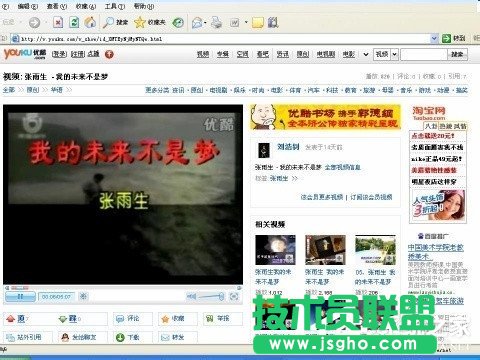Image resolution: width=480 pixels, height=360 pixels.
Task: Click the 下载 green download button
Action: pos(133,337)
